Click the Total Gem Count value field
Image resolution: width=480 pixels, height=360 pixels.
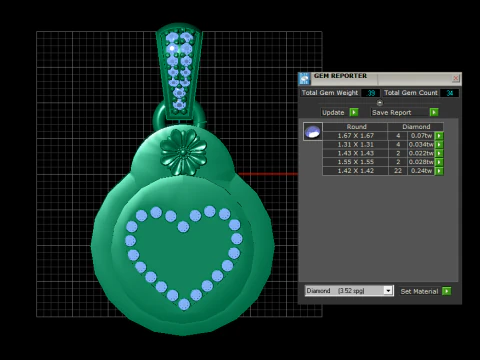click(x=449, y=93)
